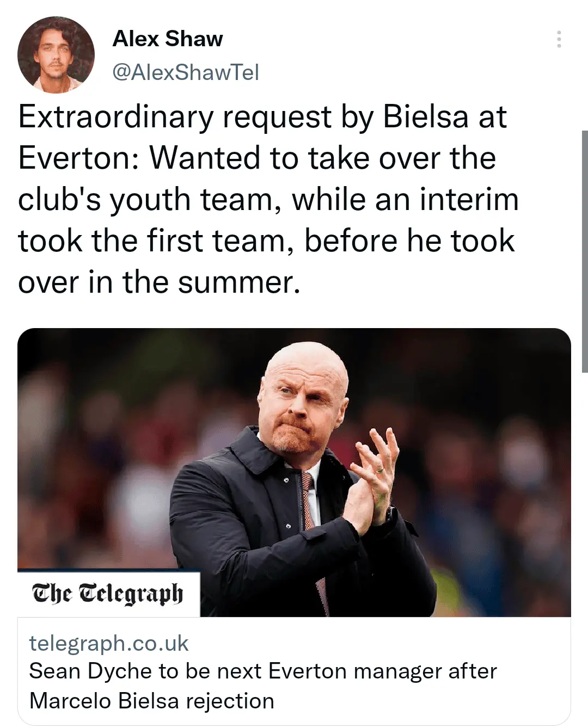Open the Alex Shaw display name link
The image size is (588, 728).
[x=168, y=39]
